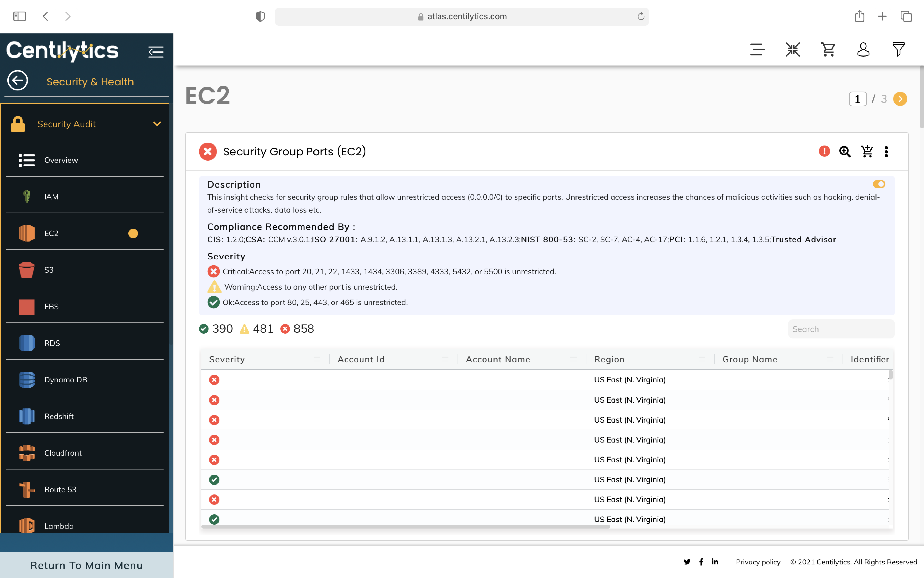Click the S3 bucket icon
Viewport: 924px width, 578px height.
pyautogui.click(x=26, y=270)
